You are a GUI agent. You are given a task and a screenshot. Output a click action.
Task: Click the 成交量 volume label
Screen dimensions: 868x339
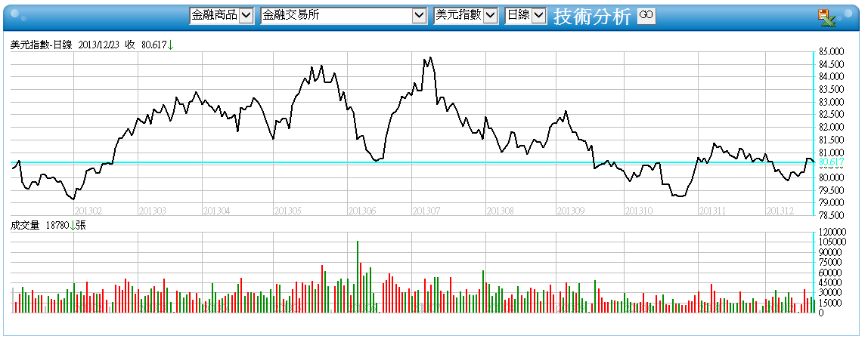[x=26, y=224]
